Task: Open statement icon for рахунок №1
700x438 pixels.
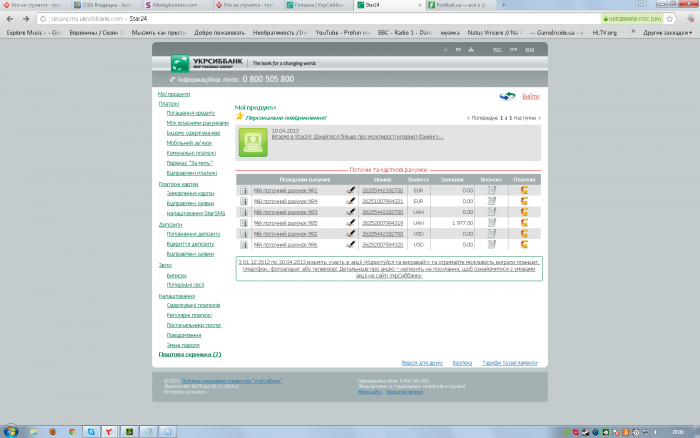Action: coord(492,190)
